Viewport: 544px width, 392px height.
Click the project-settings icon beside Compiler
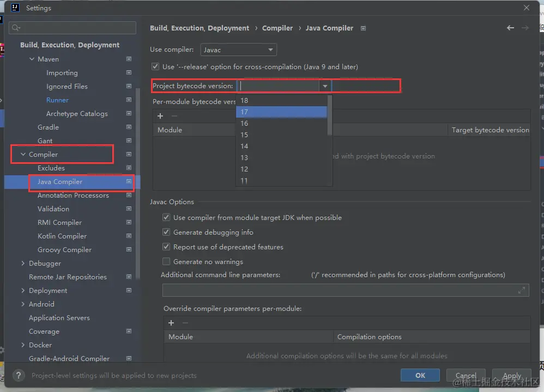pos(129,154)
